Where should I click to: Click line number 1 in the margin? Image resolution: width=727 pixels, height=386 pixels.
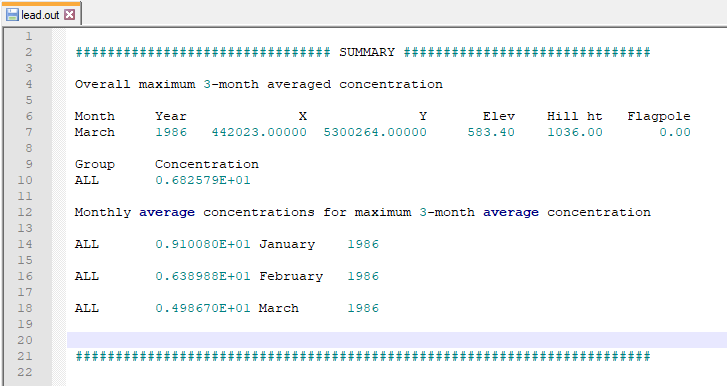pos(29,36)
